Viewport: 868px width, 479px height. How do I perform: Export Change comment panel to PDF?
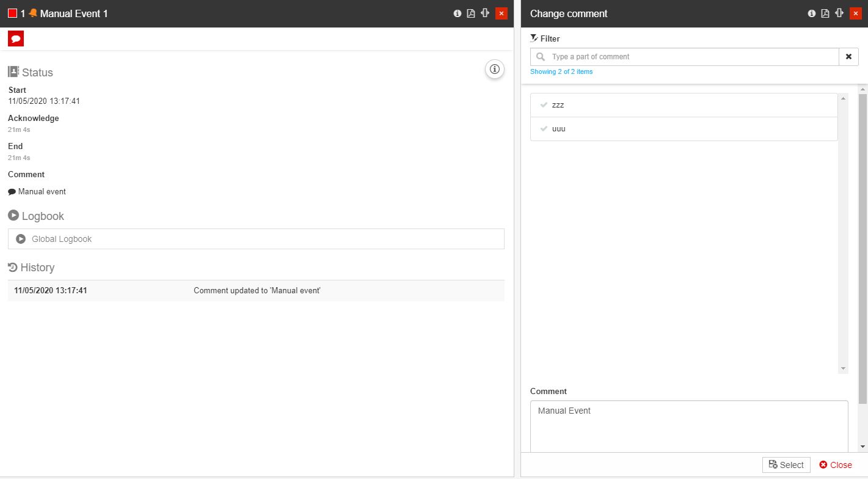point(825,13)
